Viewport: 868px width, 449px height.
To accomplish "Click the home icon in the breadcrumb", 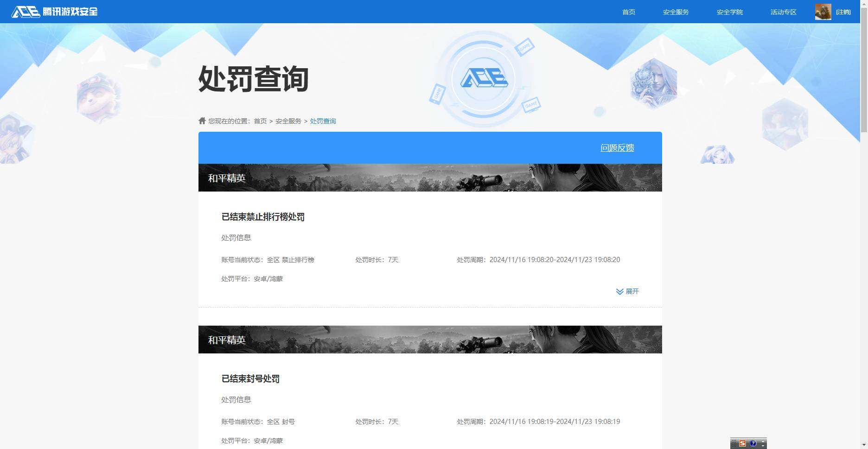I will coord(202,120).
